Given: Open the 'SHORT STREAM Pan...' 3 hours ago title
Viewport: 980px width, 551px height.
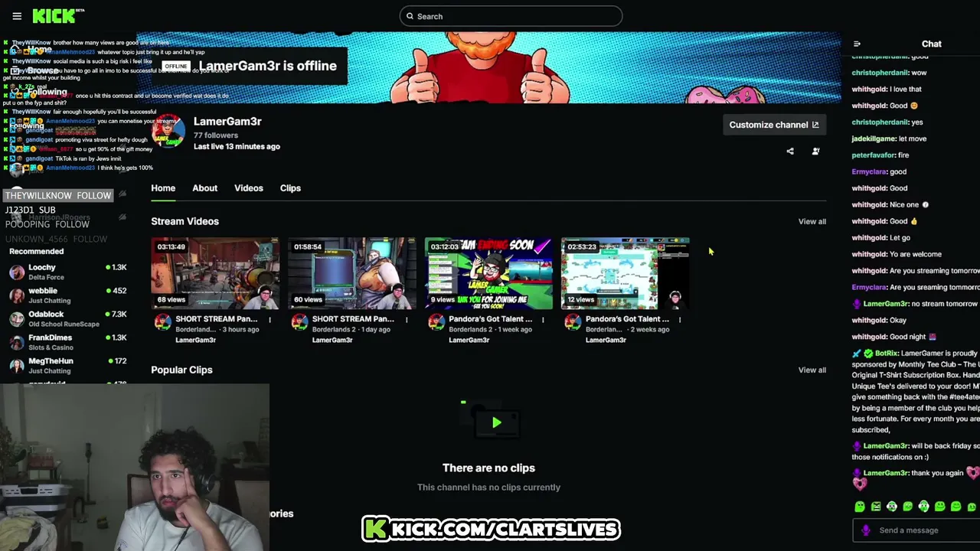Looking at the screenshot, I should [x=217, y=319].
